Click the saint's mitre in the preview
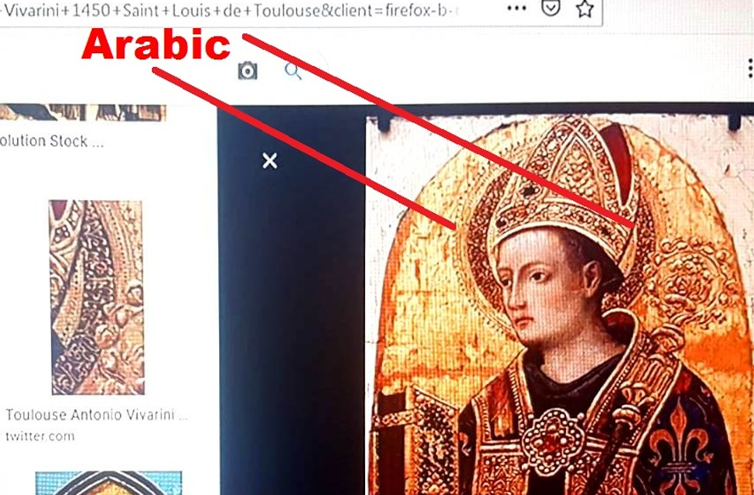The width and height of the screenshot is (754, 495). tap(563, 188)
